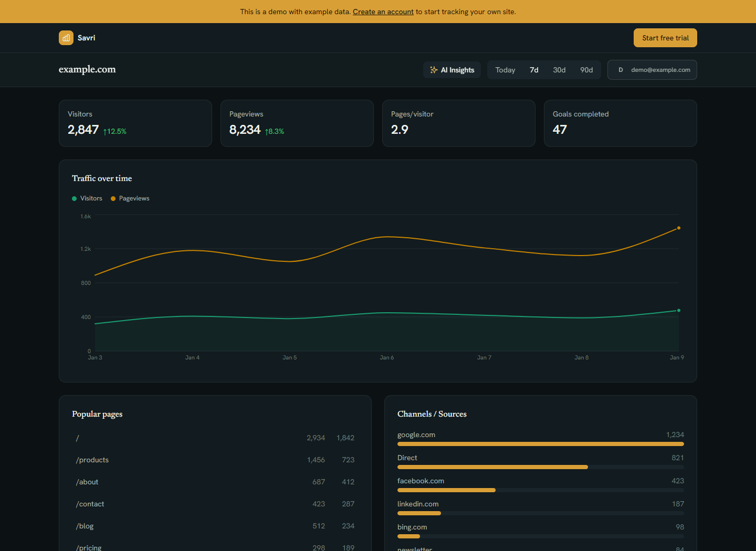756x551 pixels.
Task: Click the linkedin.com source label
Action: click(418, 504)
